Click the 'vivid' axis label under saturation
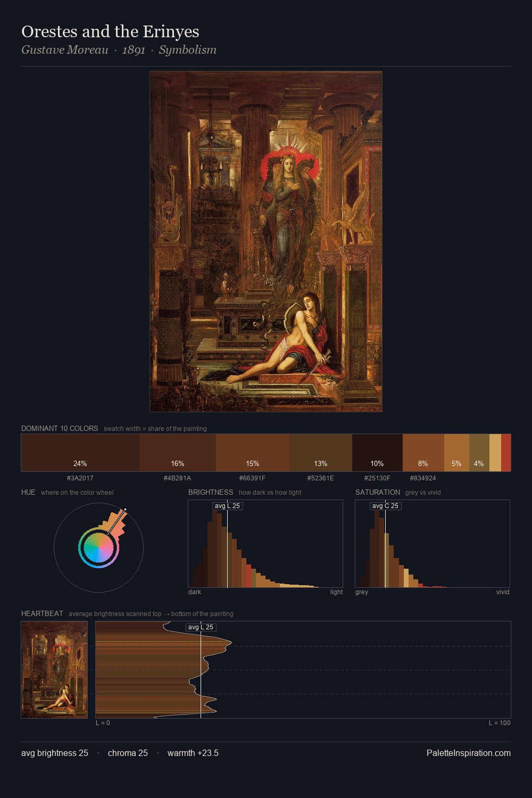Screen dimensions: 532x798 tap(503, 592)
